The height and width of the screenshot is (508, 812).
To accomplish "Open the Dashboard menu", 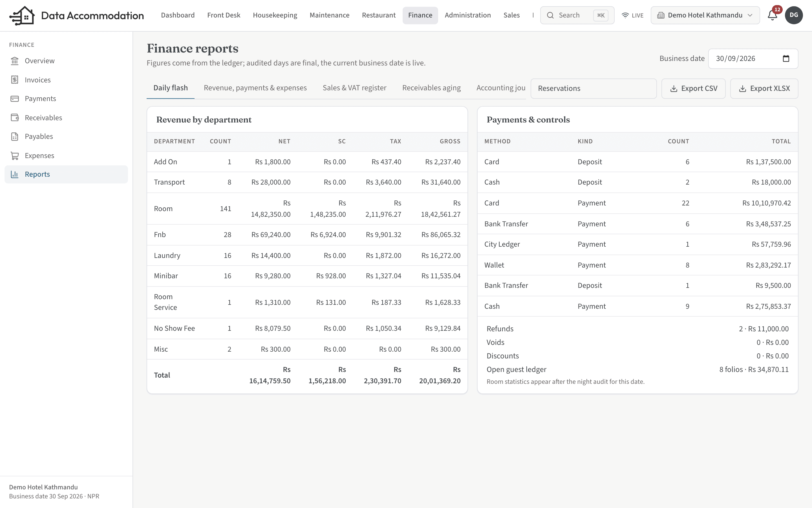I will (178, 15).
